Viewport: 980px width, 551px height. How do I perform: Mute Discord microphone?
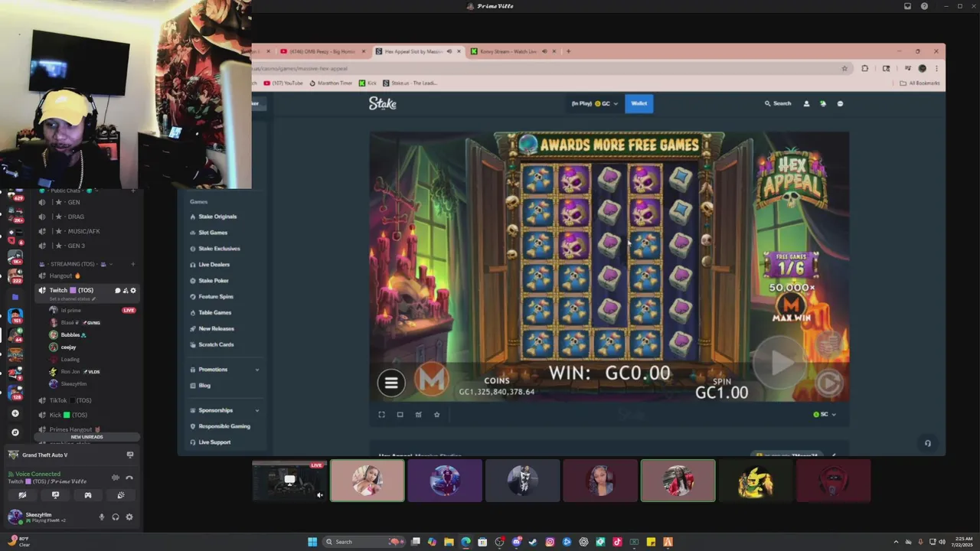coord(101,517)
